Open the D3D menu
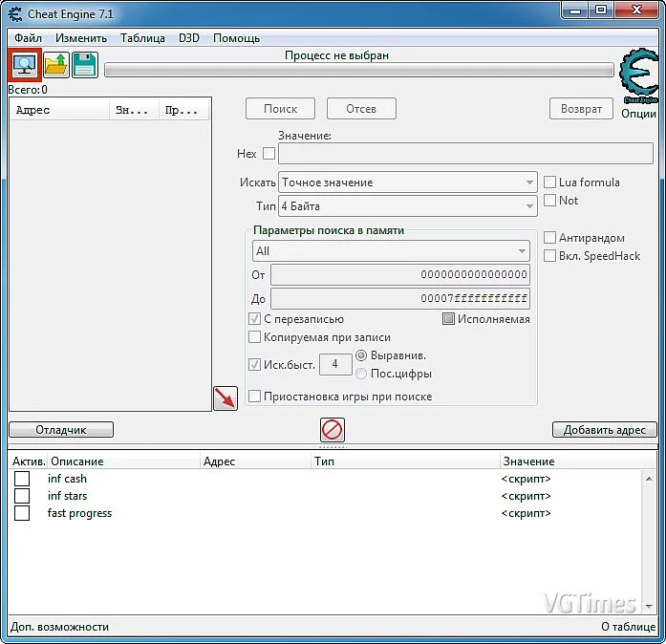The image size is (666, 644). point(189,38)
